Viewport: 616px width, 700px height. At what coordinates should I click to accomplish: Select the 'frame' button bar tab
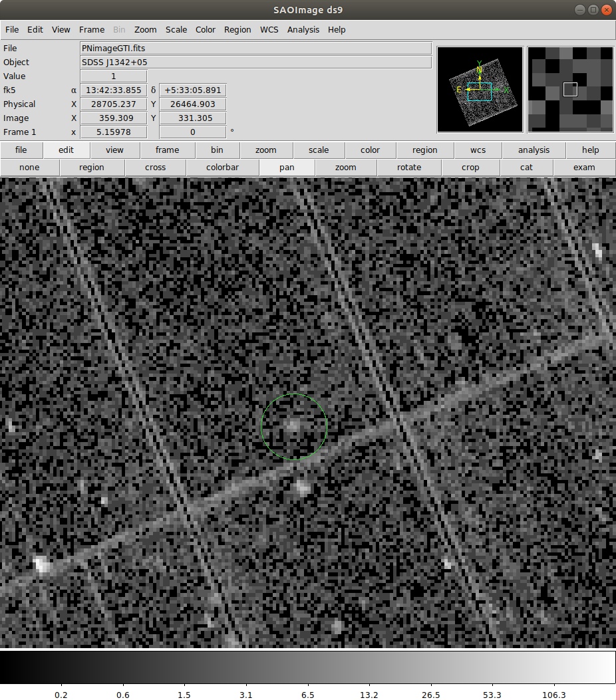point(168,150)
